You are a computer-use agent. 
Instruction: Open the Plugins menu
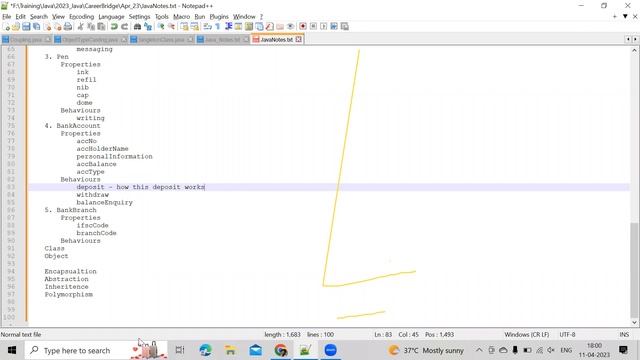tap(219, 17)
